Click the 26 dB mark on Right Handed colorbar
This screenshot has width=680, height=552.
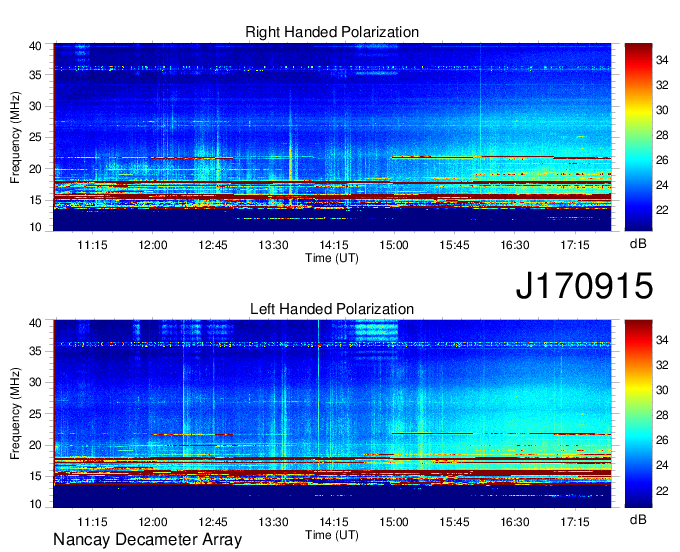pos(662,160)
